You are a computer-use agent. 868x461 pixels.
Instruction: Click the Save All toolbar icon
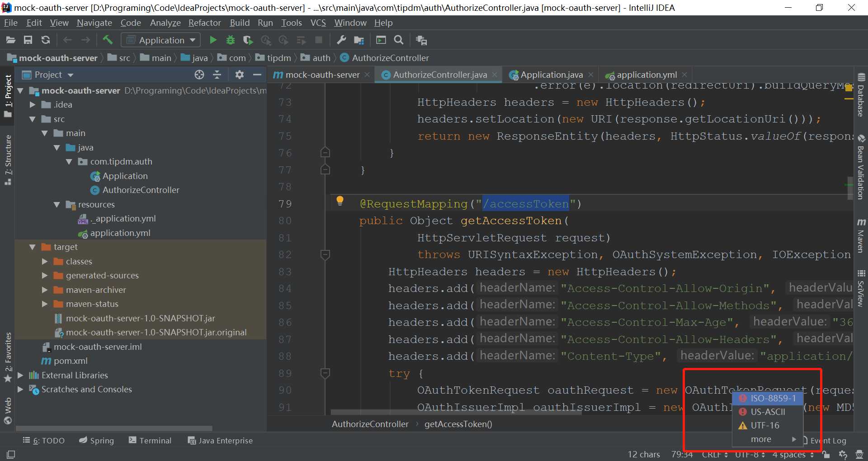pos(28,40)
